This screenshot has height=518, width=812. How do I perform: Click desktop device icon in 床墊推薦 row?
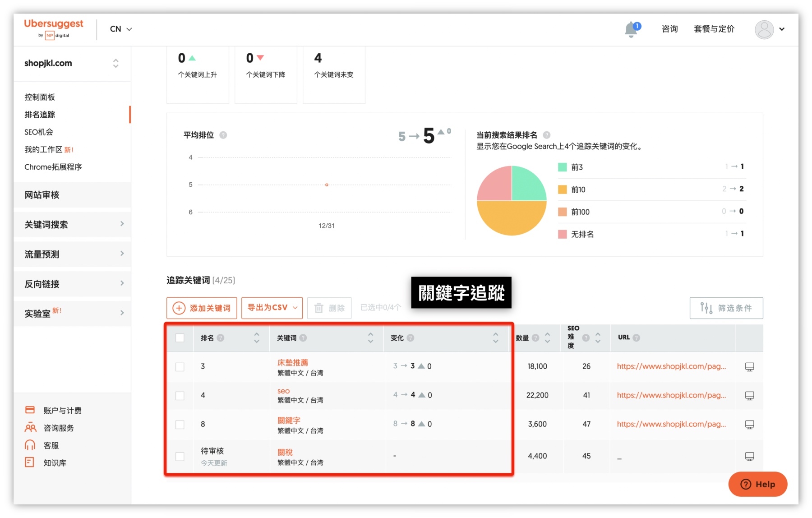point(749,367)
